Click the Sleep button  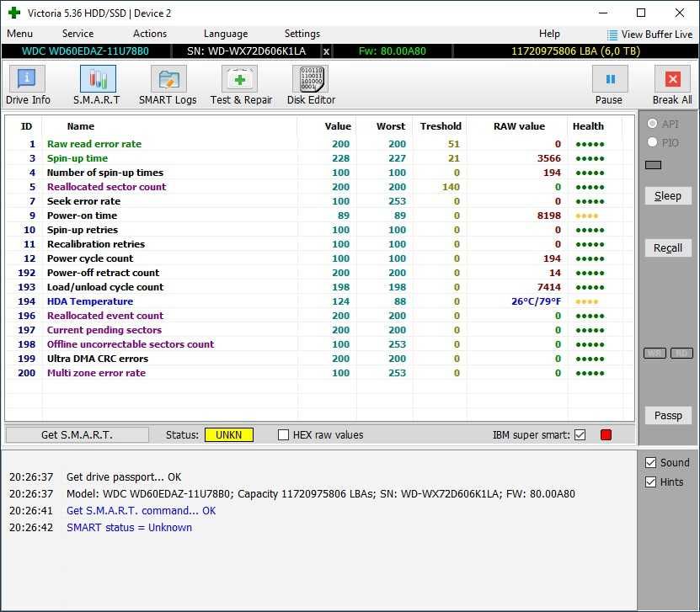pos(668,196)
